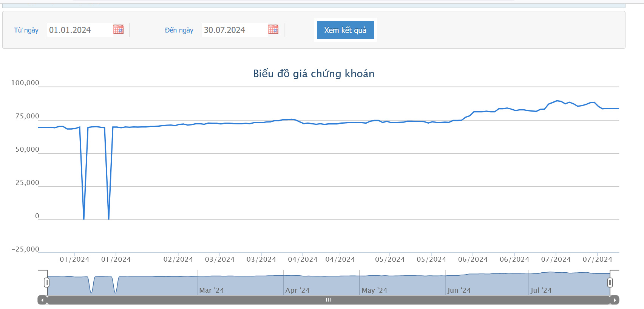
Task: Select Apr '24 marker in the navigator
Action: pos(297,290)
